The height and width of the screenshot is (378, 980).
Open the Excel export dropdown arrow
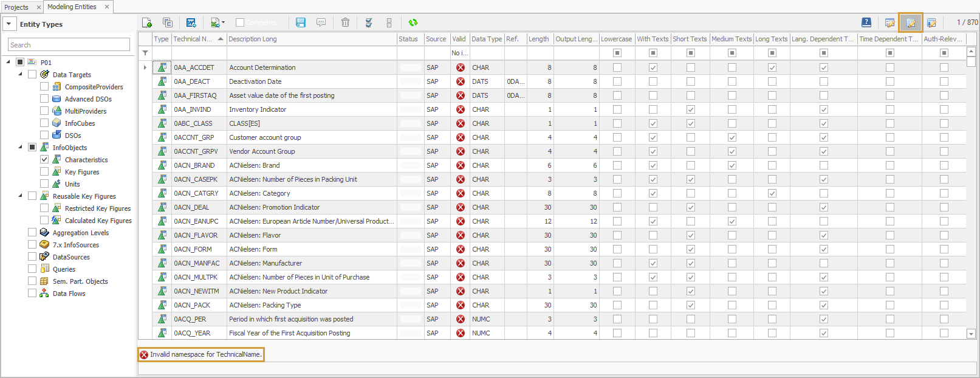[224, 22]
